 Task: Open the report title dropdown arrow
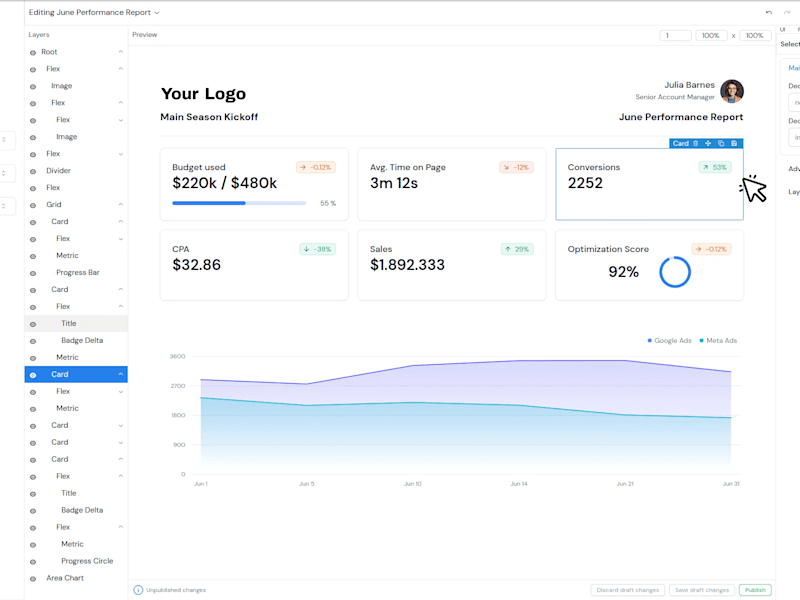coord(157,13)
